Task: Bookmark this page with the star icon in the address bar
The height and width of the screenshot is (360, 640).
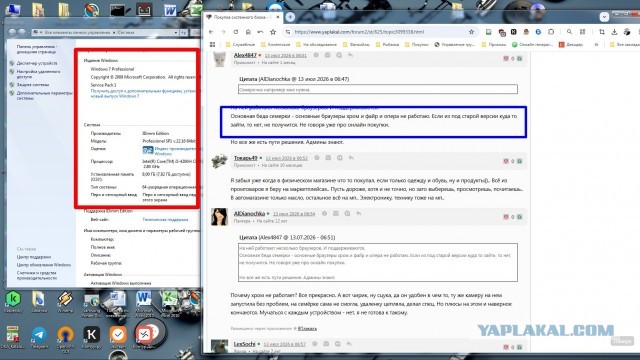Action: pyautogui.click(x=471, y=32)
